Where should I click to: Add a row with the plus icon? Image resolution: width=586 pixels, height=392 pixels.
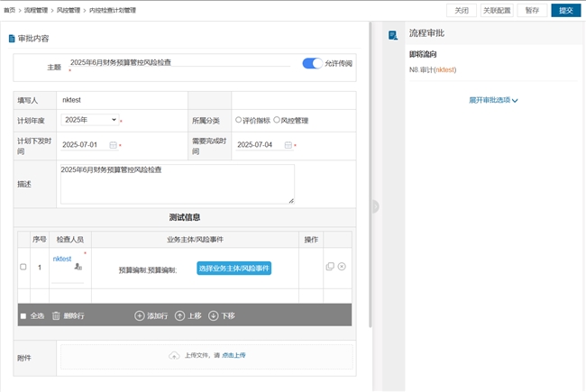point(140,316)
